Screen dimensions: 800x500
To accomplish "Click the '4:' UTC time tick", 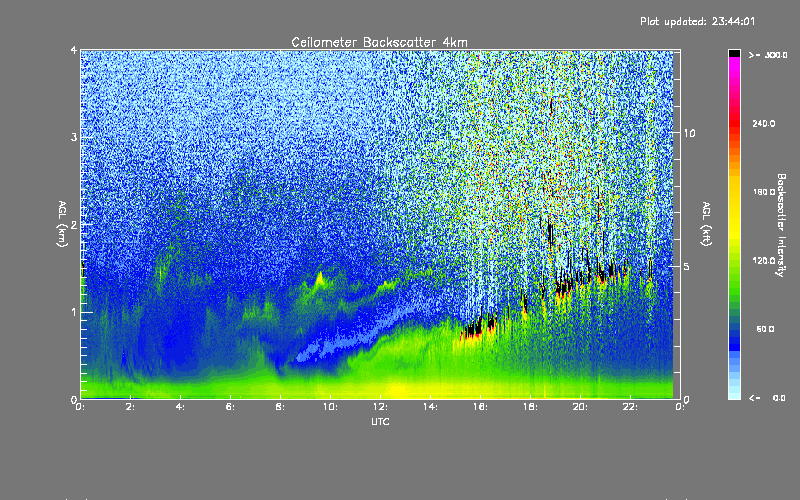I will click(181, 407).
